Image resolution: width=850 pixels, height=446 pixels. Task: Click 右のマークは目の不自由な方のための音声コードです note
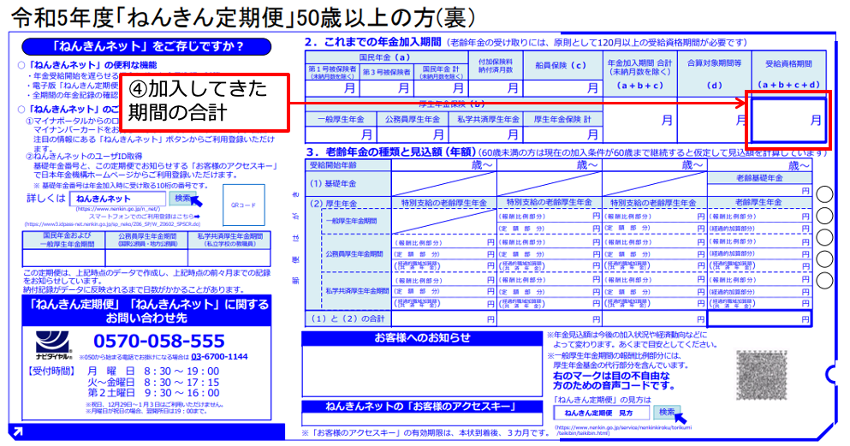[612, 381]
